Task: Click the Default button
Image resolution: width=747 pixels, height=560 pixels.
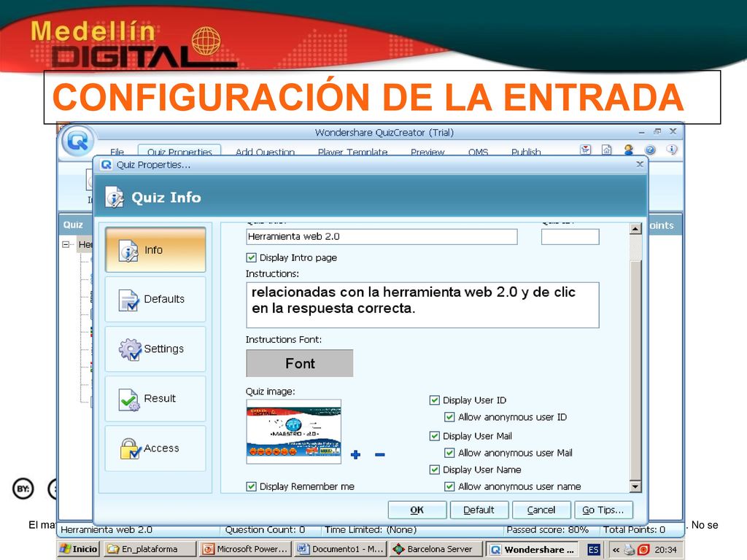Action: coord(479,510)
